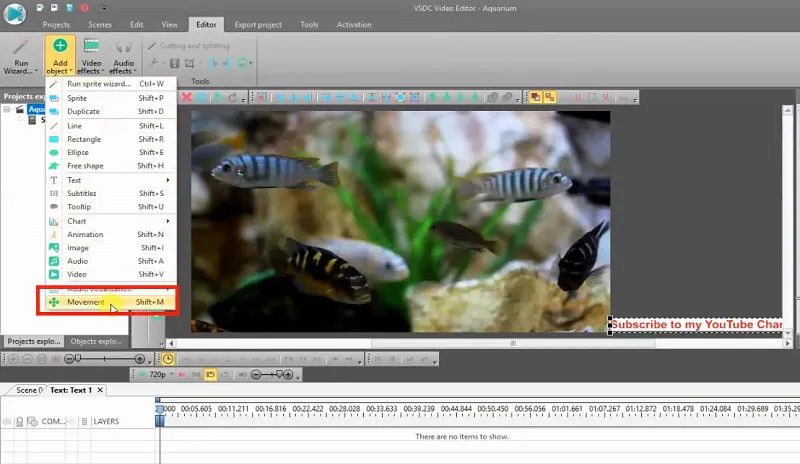Click the red stop icon in the title bar
The height and width of the screenshot is (464, 800).
tap(85, 8)
